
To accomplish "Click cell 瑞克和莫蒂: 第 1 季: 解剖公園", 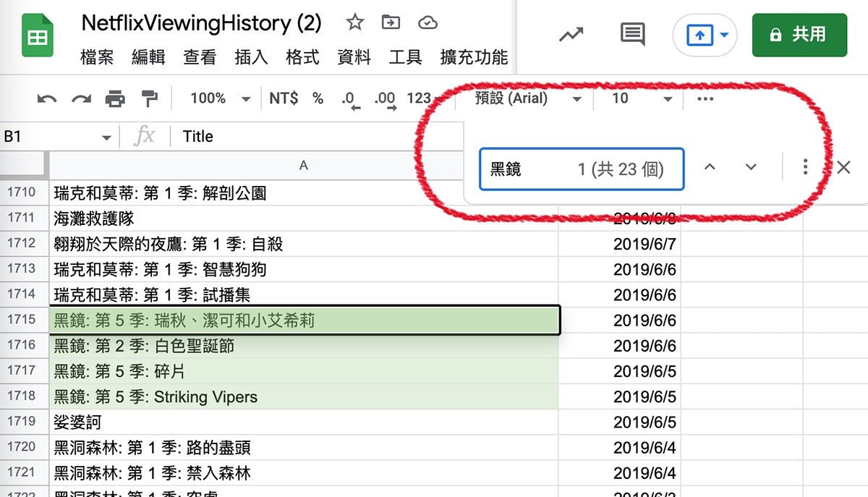I will pos(304,193).
